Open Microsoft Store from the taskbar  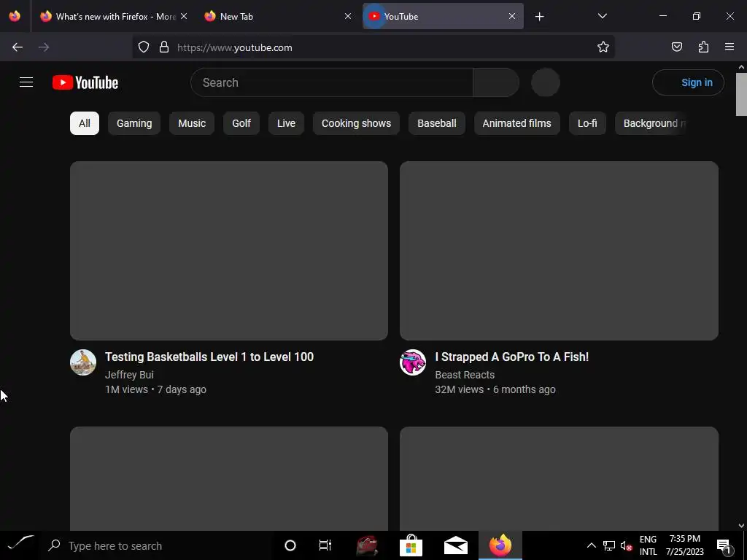point(411,545)
